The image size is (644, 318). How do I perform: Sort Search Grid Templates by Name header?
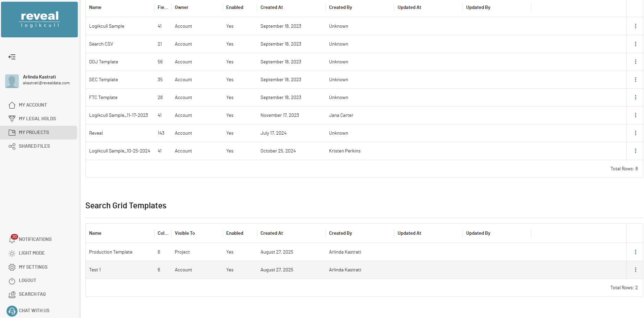tap(95, 233)
